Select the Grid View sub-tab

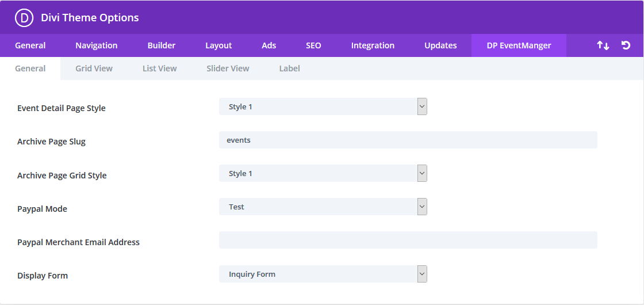click(94, 68)
